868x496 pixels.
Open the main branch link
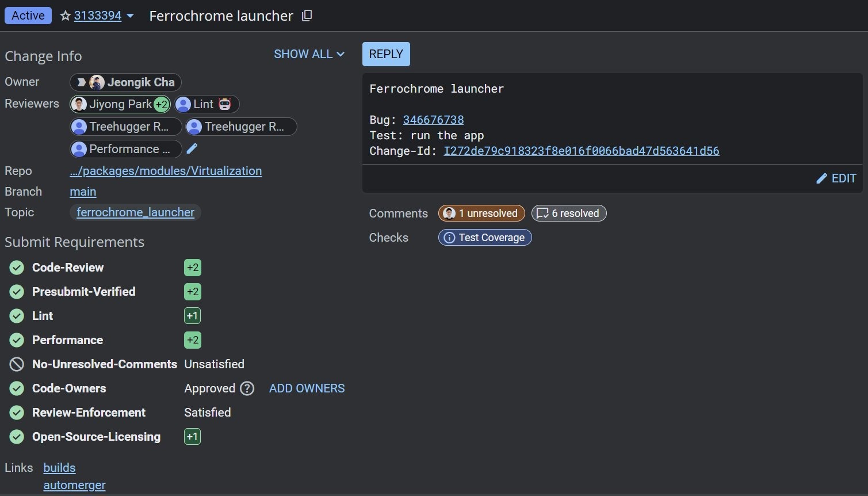83,192
